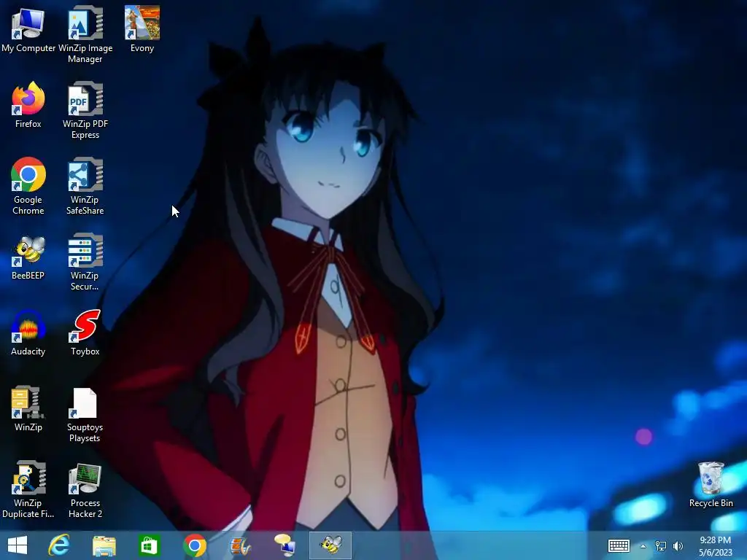Open the chat-bubble computer taskbar icon
Viewport: 747px width, 560px height.
click(285, 545)
